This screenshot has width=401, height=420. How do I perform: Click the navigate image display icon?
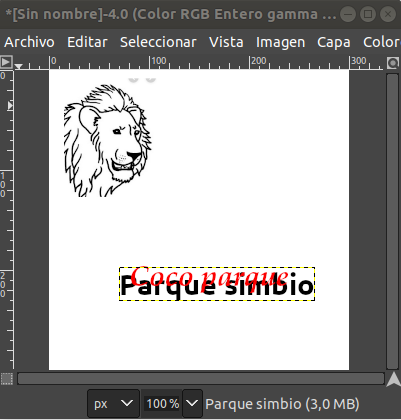(x=393, y=379)
